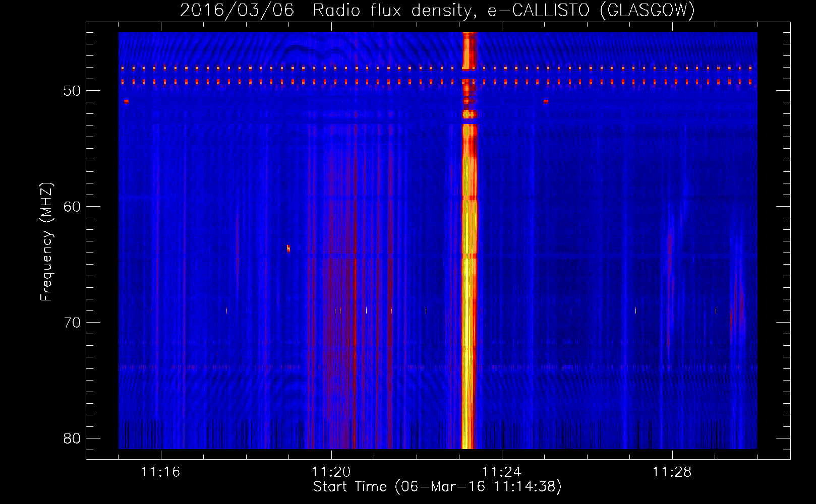Click the 50 frequency tick label
The image size is (816, 504).
pyautogui.click(x=72, y=91)
